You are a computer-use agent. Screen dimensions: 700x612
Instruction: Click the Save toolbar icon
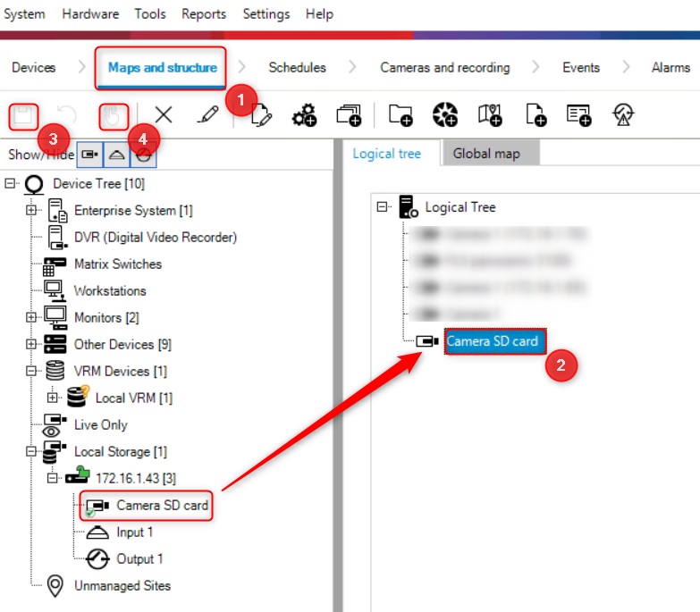pos(23,116)
